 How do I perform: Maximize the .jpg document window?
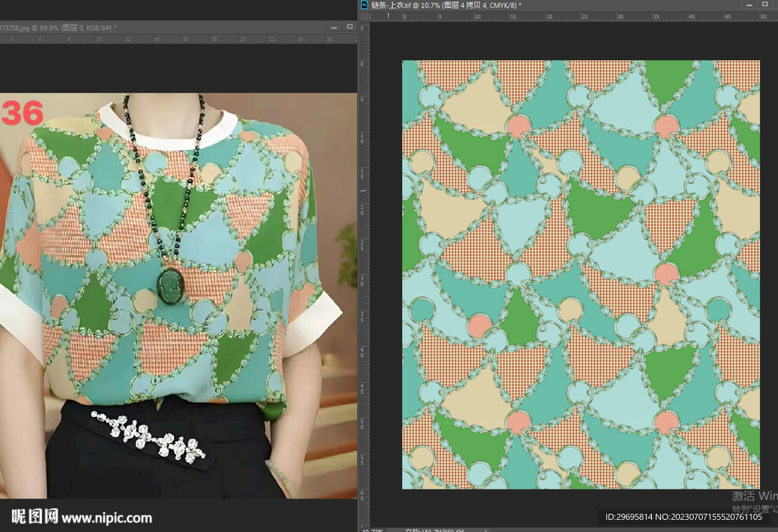pos(349,27)
